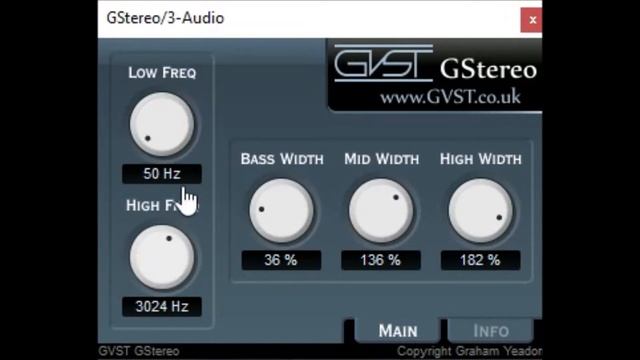Screen dimensions: 640x360
Task: Click the 182 % high width value
Action: (480, 260)
